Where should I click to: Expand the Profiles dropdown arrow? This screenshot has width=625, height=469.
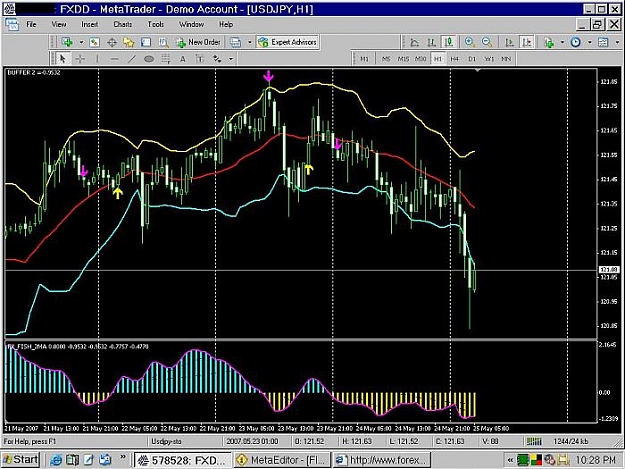[x=250, y=42]
